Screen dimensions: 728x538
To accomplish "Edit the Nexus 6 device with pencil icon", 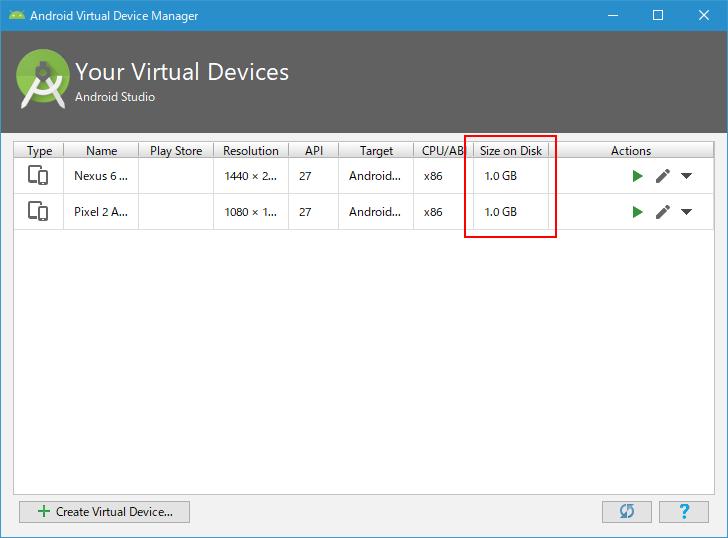I will point(663,176).
